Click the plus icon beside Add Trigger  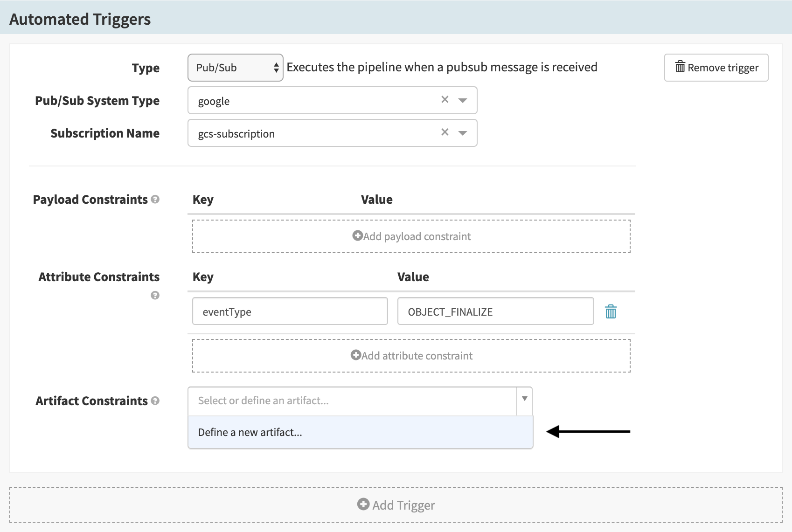[x=363, y=504]
